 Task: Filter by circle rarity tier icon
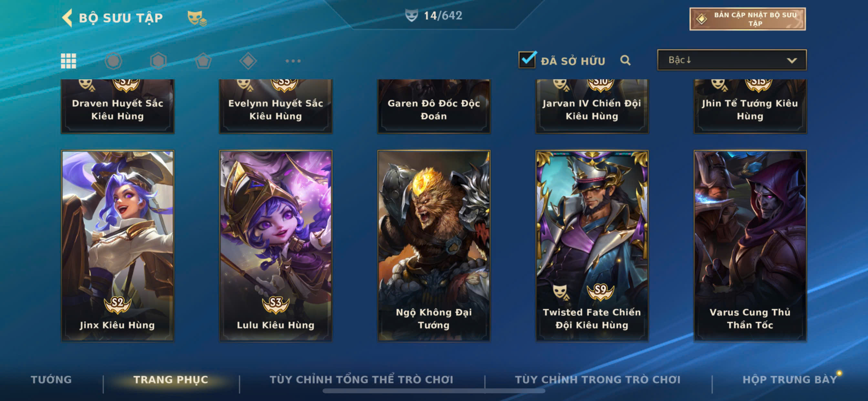pyautogui.click(x=113, y=61)
